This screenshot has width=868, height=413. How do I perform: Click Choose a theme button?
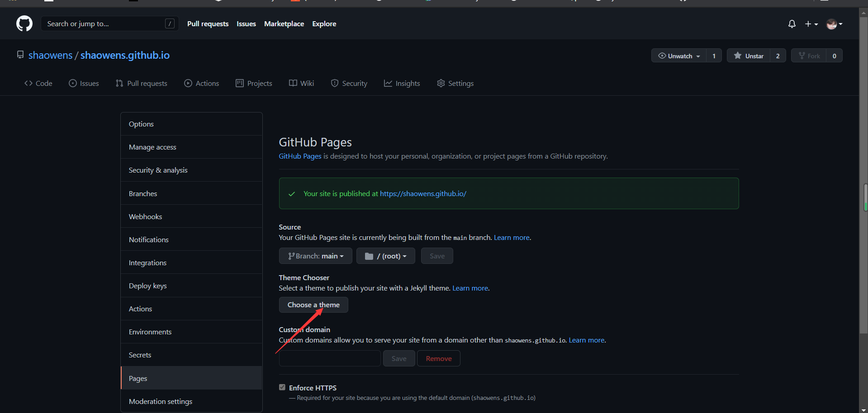click(x=313, y=305)
